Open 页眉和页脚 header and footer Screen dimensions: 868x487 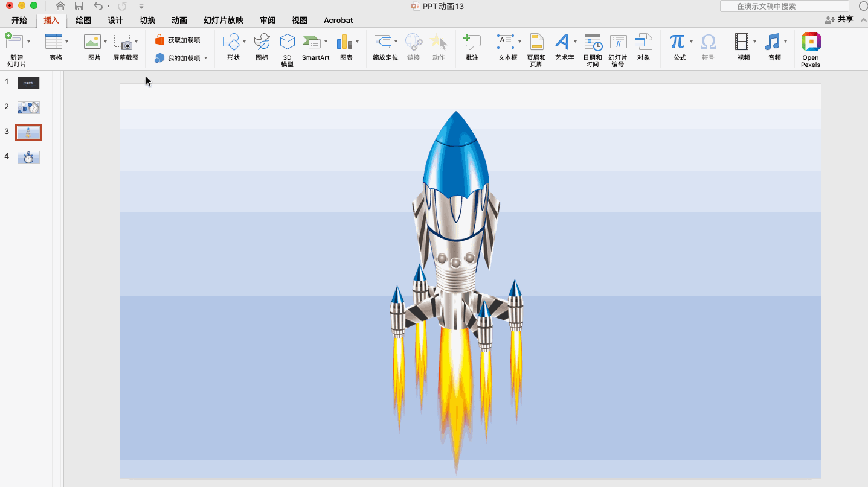pyautogui.click(x=536, y=42)
